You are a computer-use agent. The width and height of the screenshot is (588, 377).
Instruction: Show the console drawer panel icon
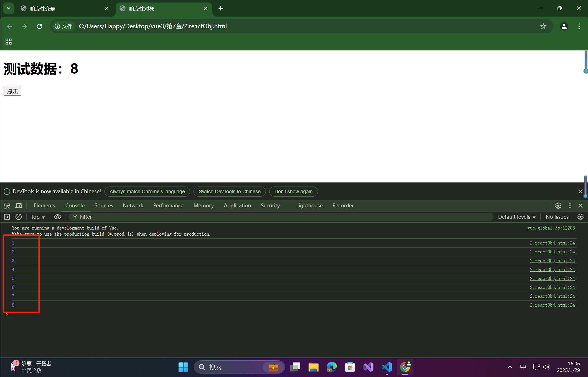click(7, 217)
